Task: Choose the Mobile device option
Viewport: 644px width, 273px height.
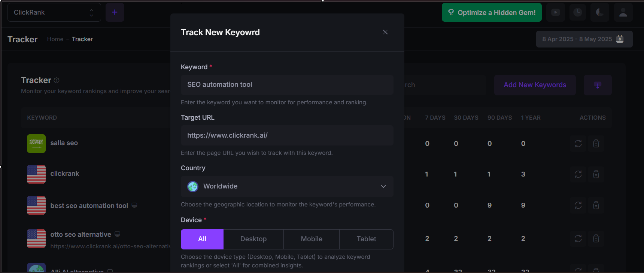Action: (x=312, y=239)
